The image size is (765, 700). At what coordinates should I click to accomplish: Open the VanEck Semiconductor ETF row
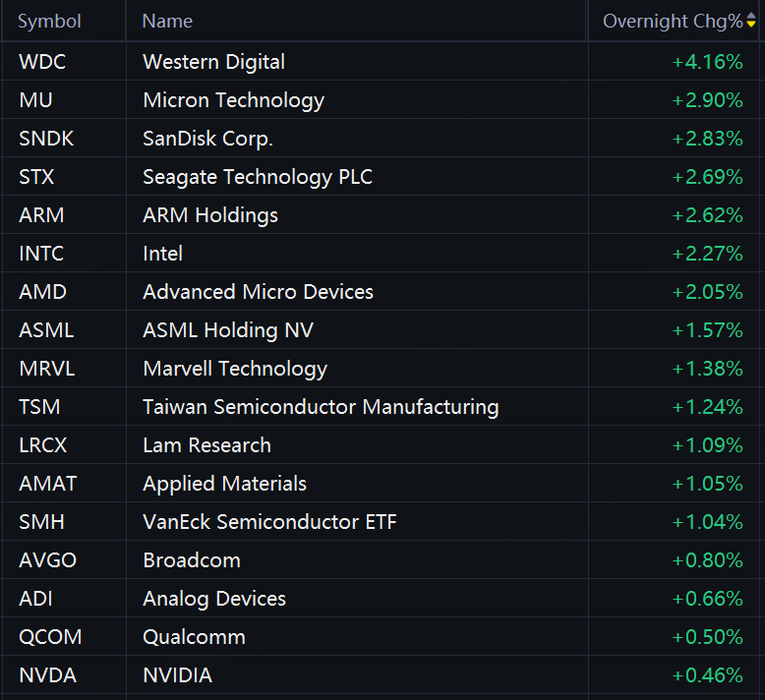click(x=269, y=522)
